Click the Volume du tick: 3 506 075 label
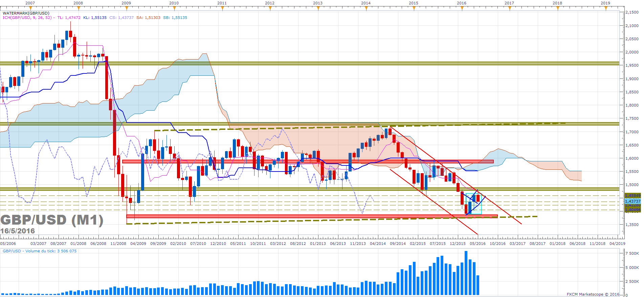 (51, 251)
